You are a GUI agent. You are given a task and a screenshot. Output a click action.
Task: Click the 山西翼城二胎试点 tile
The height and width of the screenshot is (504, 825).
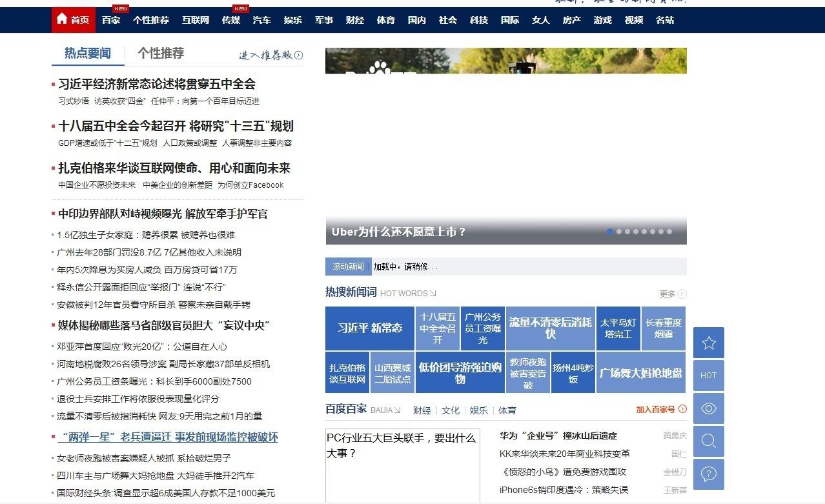pos(392,372)
